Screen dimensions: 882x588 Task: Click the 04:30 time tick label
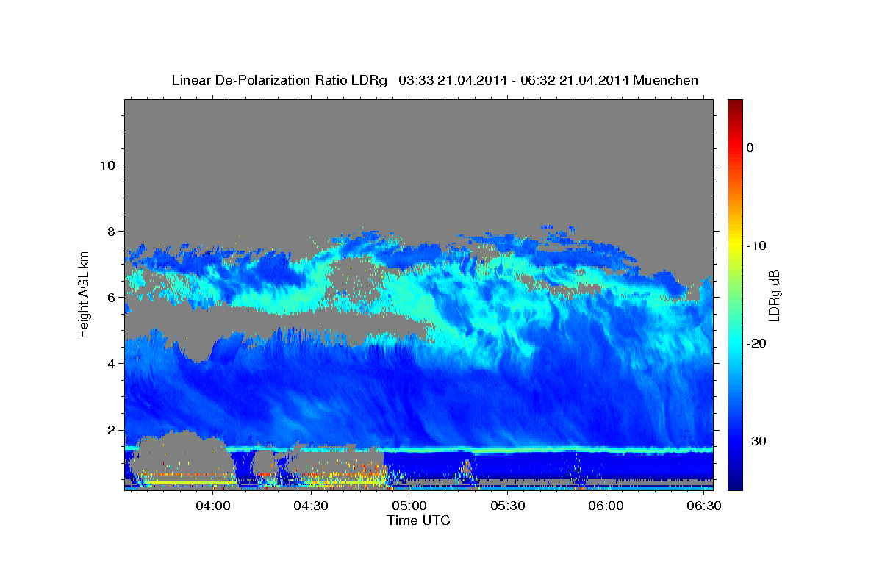click(312, 506)
